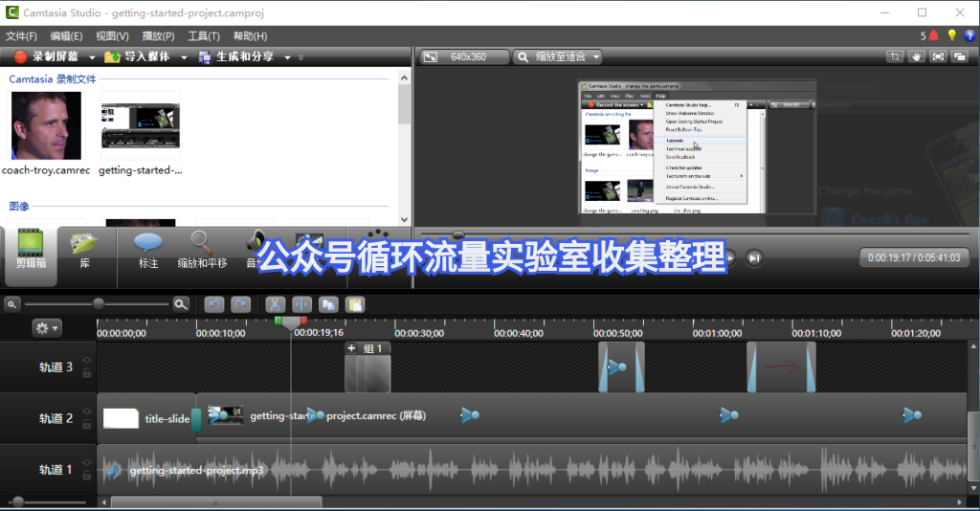This screenshot has width=980, height=511.
Task: Open timeline gear settings dropdown
Action: (x=47, y=328)
